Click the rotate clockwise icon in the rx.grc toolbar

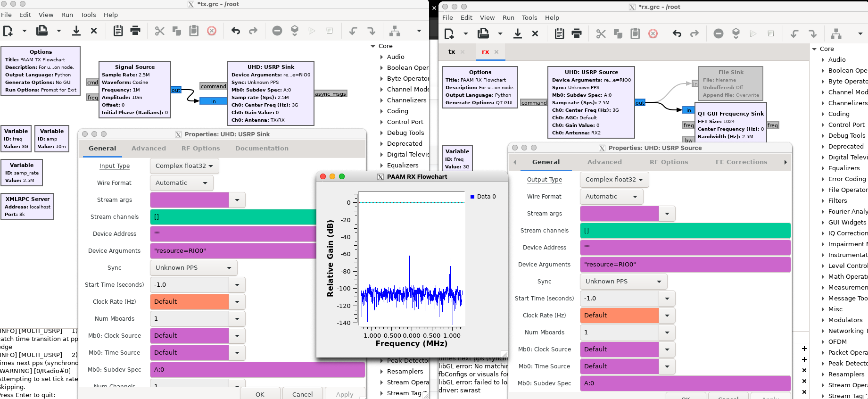click(x=812, y=34)
